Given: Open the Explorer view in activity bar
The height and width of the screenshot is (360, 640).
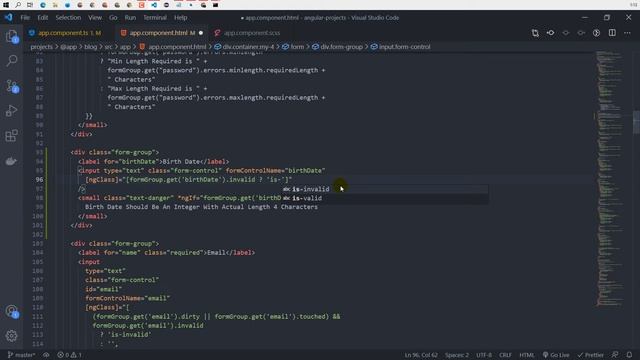Looking at the screenshot, I should pyautogui.click(x=12, y=36).
